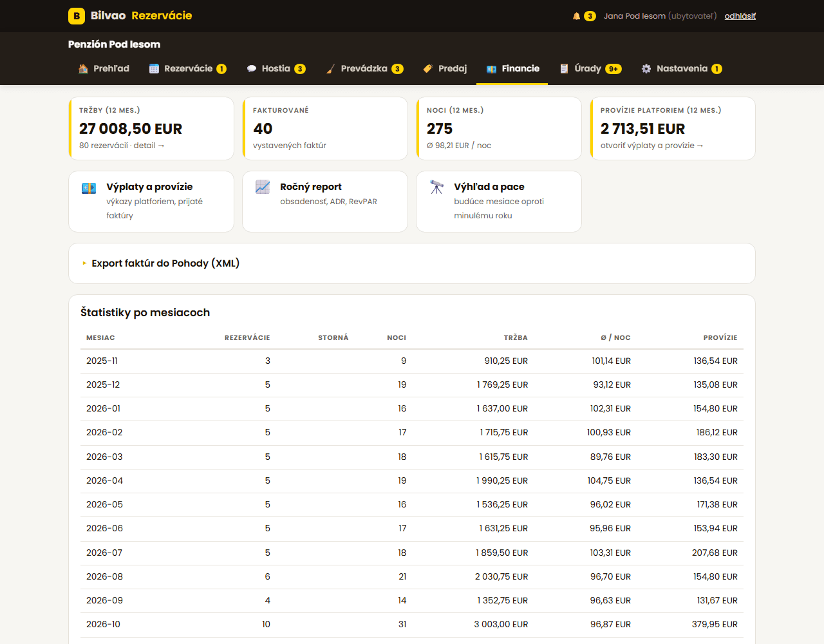
Task: Click the Provízie column header
Action: click(720, 337)
